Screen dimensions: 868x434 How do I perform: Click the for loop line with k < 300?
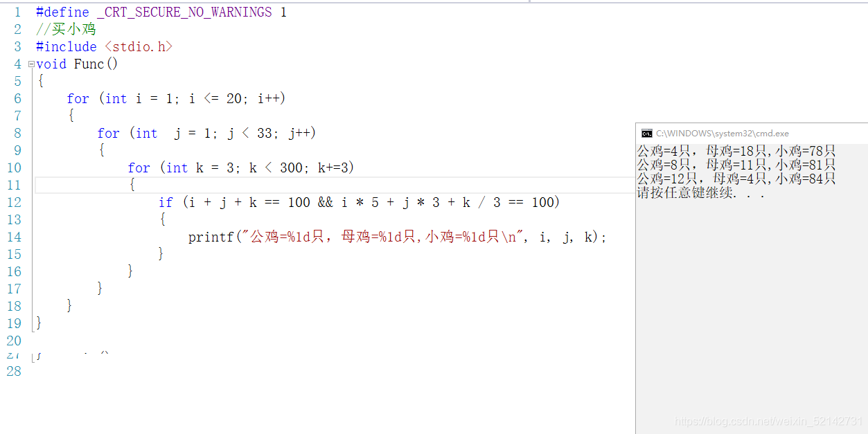pos(241,168)
